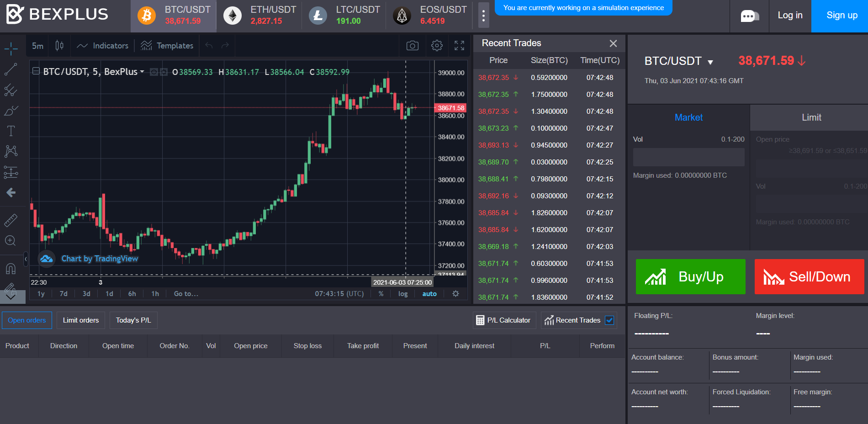Set chart range to 6h

pos(132,294)
